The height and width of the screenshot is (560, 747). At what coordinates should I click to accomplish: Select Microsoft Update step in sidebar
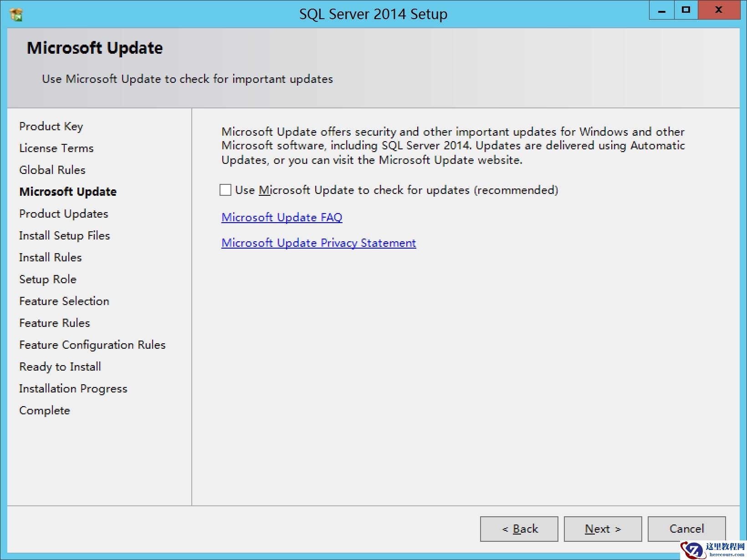[x=68, y=192]
